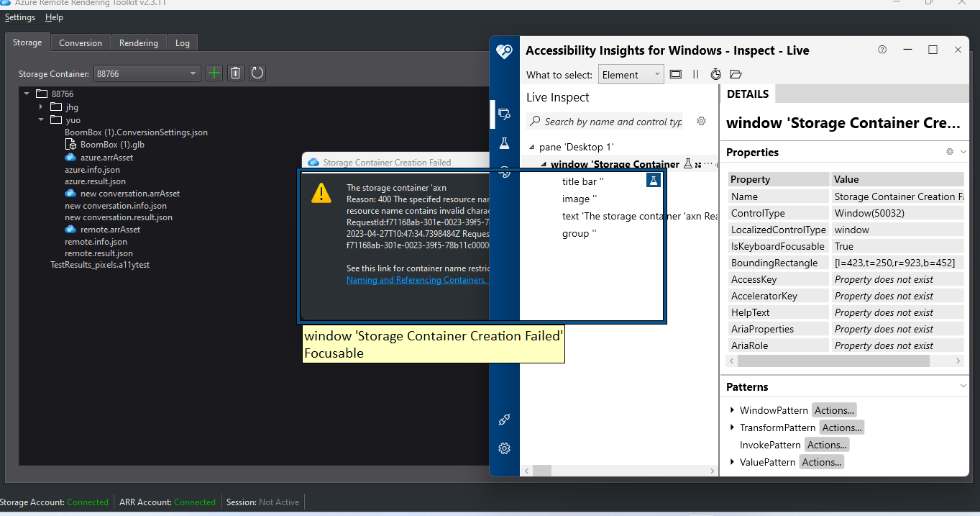980x516 pixels.
Task: Collapse the window 'Storage Container' tree node
Action: click(544, 164)
